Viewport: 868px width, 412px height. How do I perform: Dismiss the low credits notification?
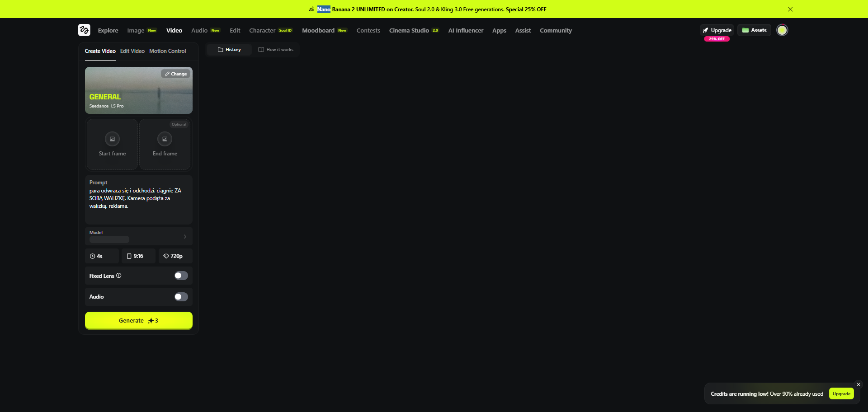pos(858,384)
